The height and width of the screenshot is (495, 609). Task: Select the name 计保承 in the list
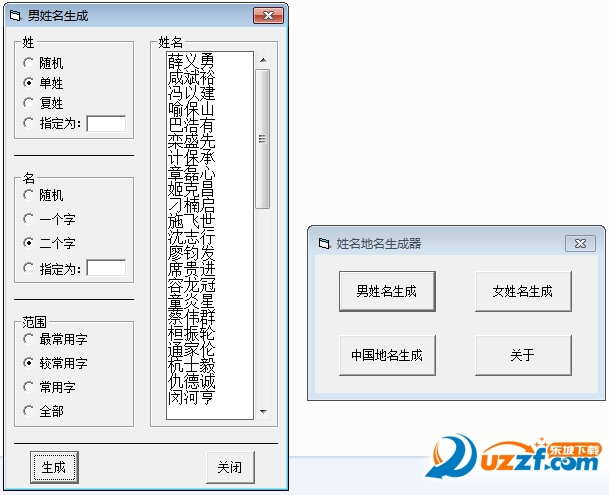(x=191, y=157)
